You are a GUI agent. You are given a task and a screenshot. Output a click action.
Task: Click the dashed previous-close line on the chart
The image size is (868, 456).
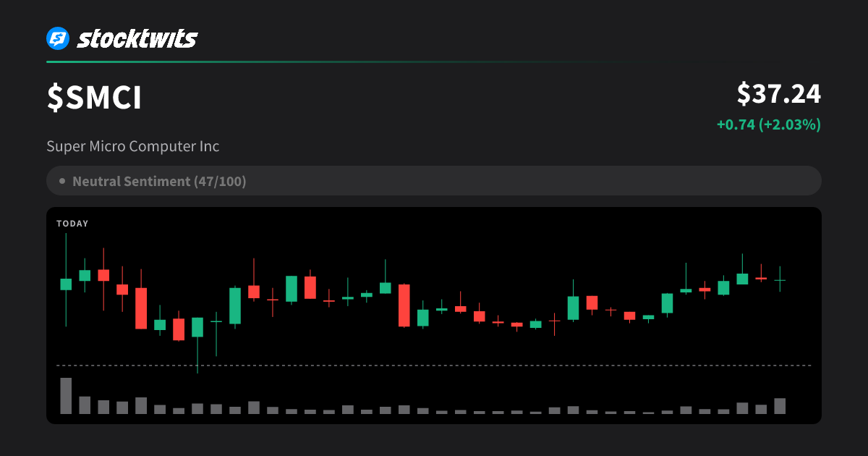(434, 366)
